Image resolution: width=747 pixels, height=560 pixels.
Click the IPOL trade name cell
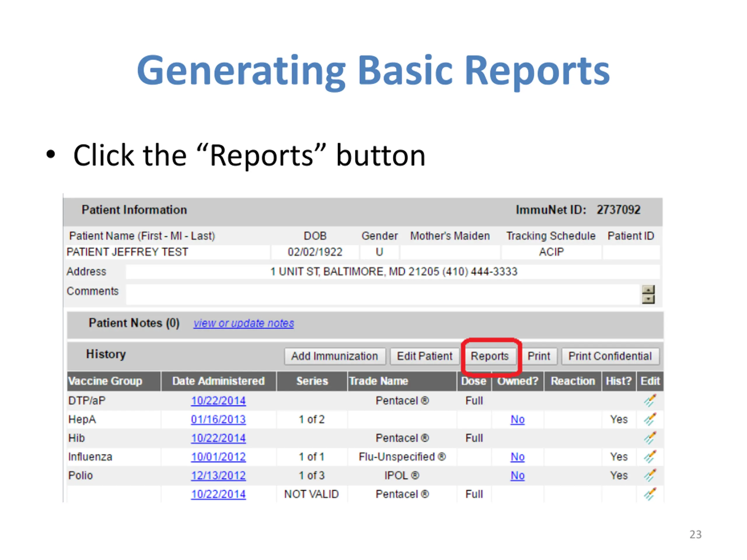click(402, 476)
